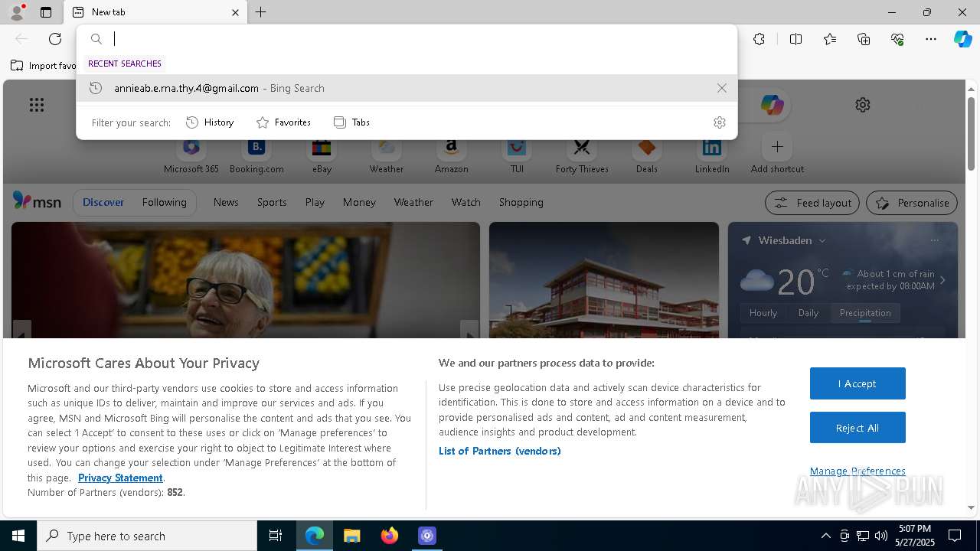Open Weather section in MSN nav
This screenshot has width=980, height=551.
point(413,202)
